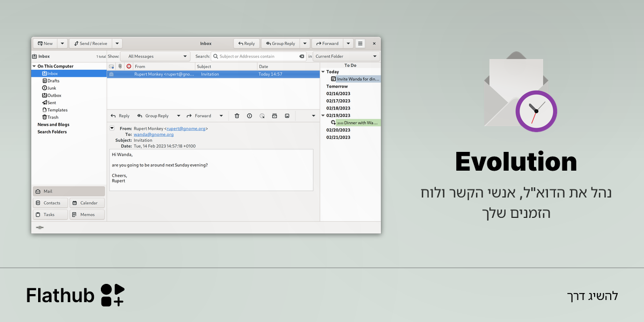Open the Send / Receive dropdown arrow
644x322 pixels.
tap(118, 43)
